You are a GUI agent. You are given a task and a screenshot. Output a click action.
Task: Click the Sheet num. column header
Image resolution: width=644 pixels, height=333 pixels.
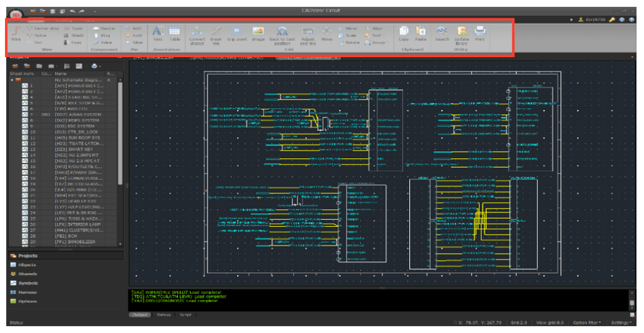tap(25, 74)
